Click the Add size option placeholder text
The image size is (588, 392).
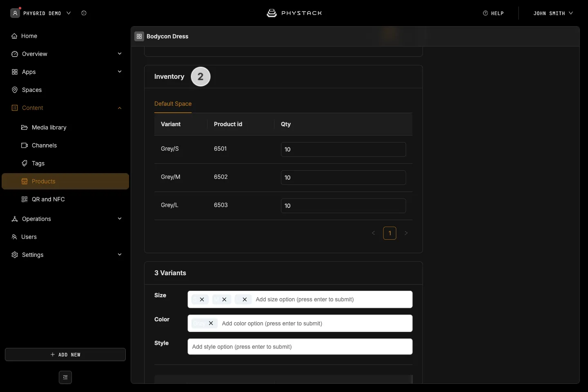click(x=305, y=299)
